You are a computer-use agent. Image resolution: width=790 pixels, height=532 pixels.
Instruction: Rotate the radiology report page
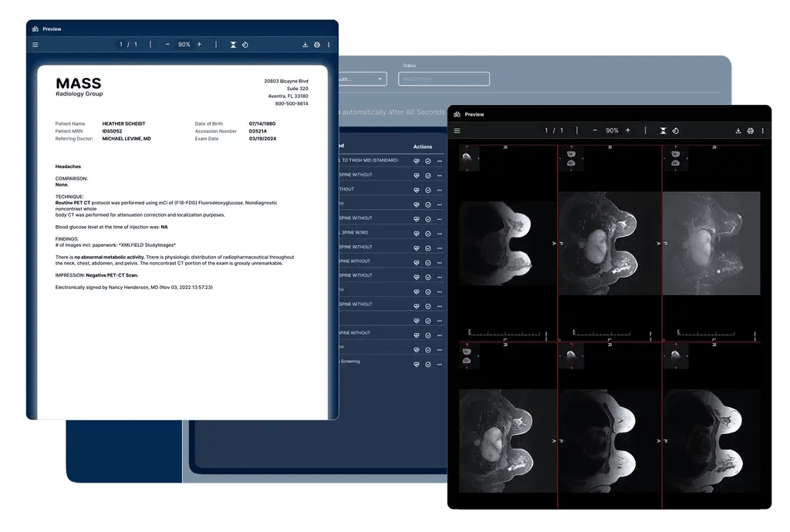click(245, 45)
